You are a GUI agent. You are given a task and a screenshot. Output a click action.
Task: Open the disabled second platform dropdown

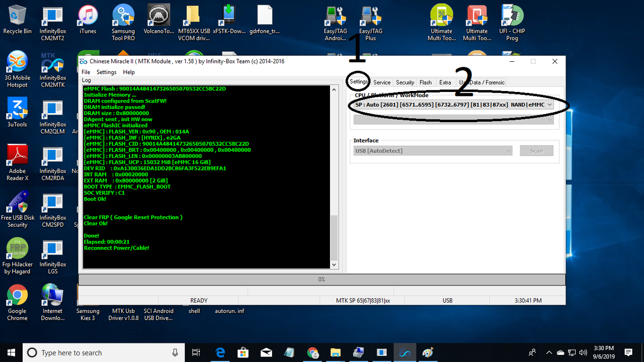pyautogui.click(x=453, y=120)
